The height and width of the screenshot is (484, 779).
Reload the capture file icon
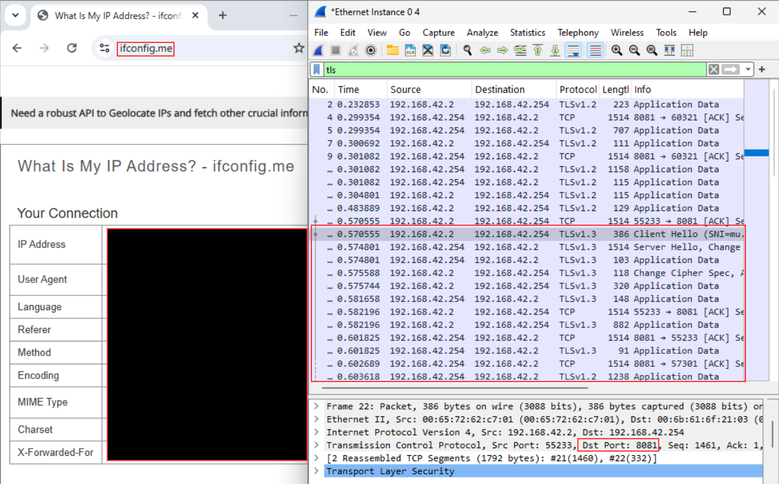coord(446,50)
